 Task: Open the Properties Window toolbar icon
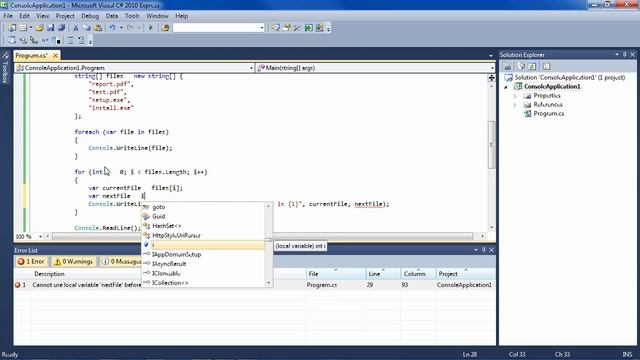coord(287,28)
